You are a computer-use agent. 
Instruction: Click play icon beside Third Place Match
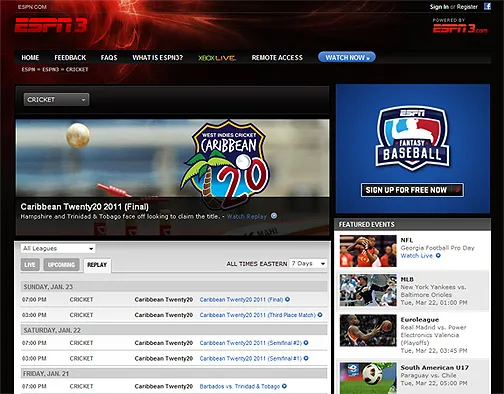pyautogui.click(x=320, y=315)
